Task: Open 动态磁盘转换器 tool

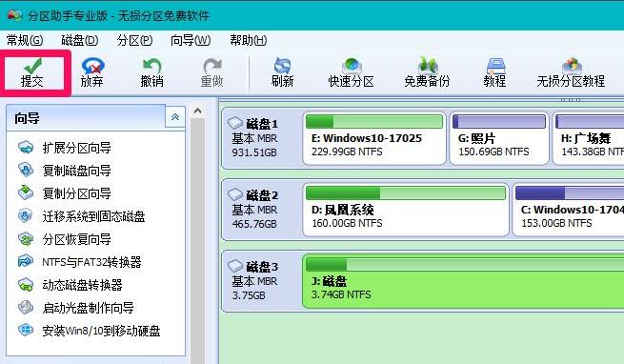Action: [x=82, y=285]
